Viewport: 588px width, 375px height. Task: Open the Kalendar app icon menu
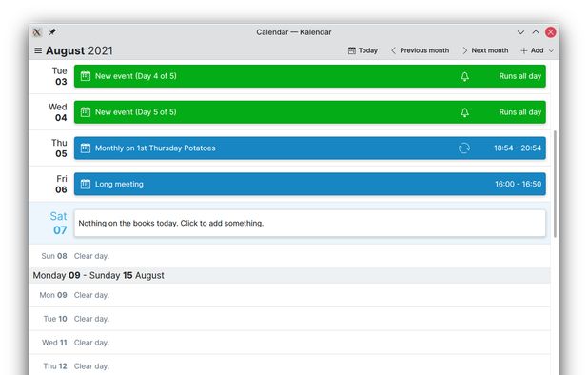(x=37, y=32)
